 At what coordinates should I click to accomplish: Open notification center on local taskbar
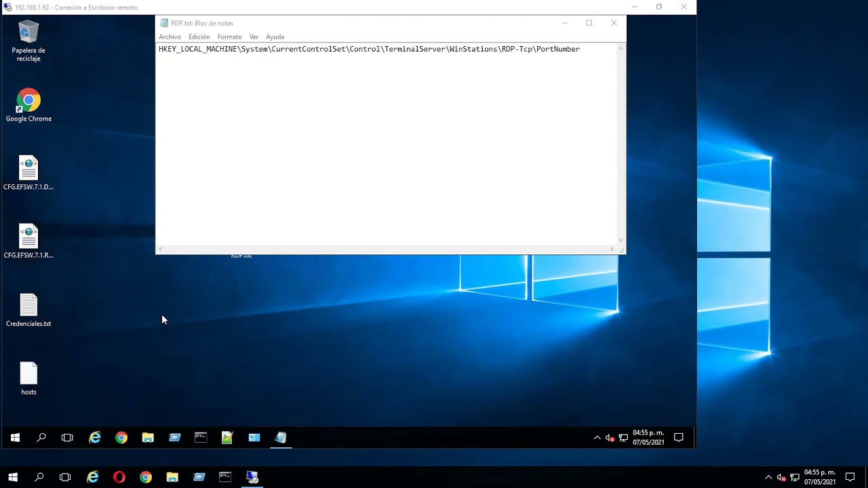pos(850,477)
